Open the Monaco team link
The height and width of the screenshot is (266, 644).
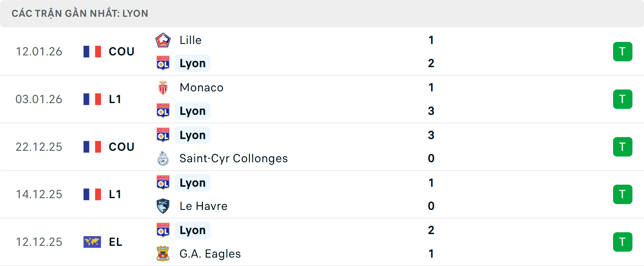point(202,88)
